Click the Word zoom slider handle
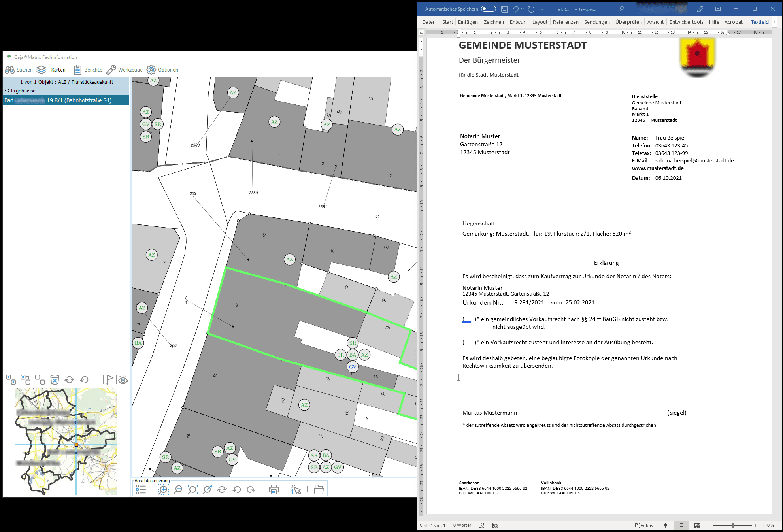 coord(733,525)
